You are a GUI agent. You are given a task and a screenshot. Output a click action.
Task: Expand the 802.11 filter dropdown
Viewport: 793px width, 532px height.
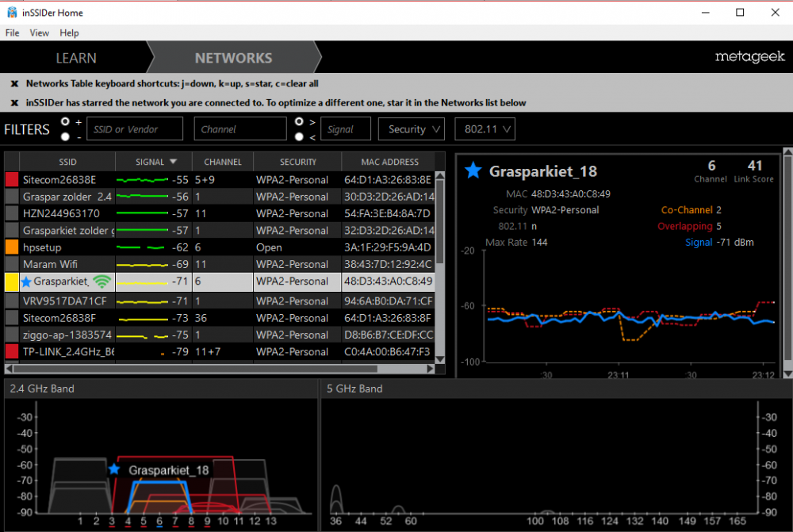[x=485, y=129]
